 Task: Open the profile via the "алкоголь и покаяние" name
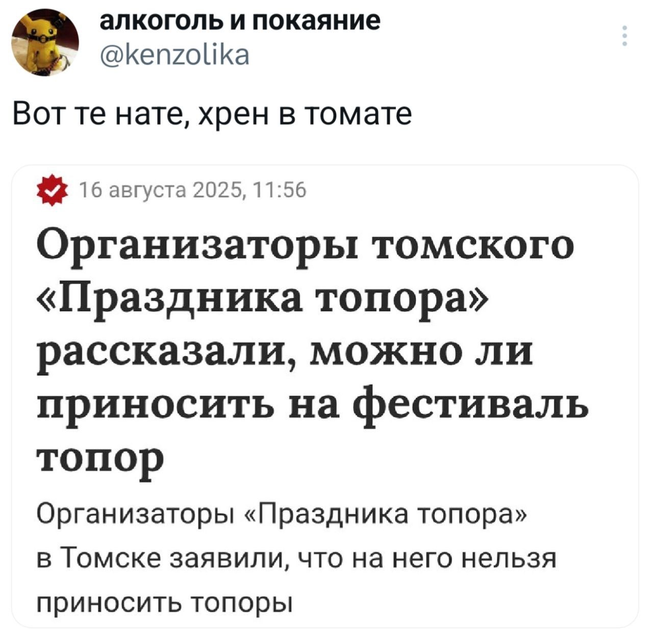click(x=239, y=22)
